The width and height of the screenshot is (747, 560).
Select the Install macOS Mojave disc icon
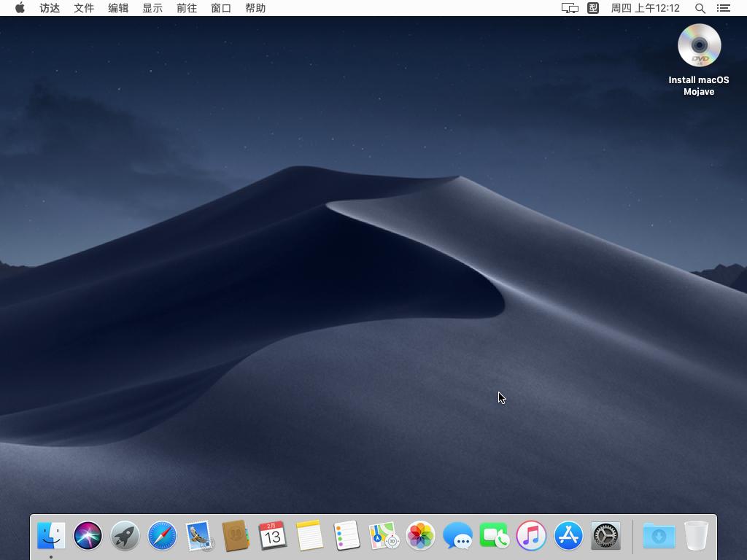pos(698,44)
